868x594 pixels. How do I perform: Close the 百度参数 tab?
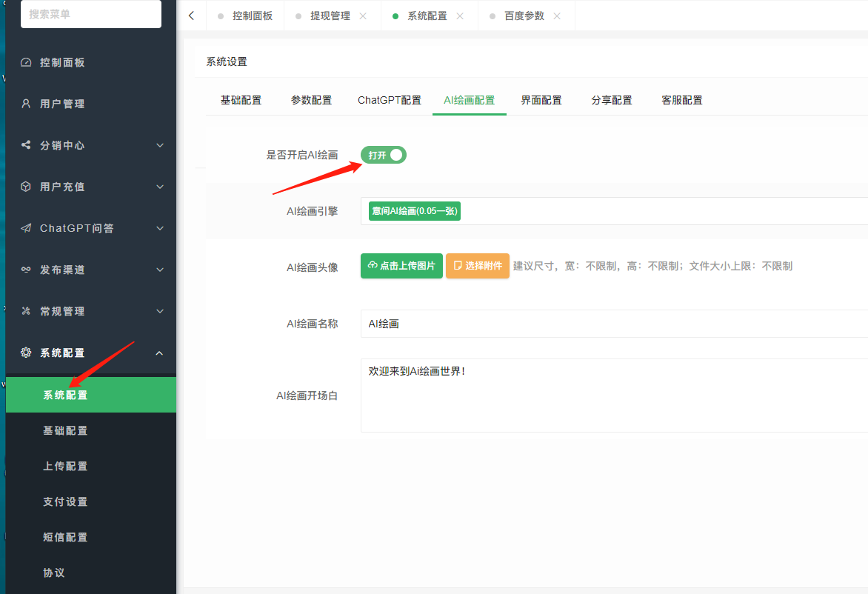pos(557,16)
